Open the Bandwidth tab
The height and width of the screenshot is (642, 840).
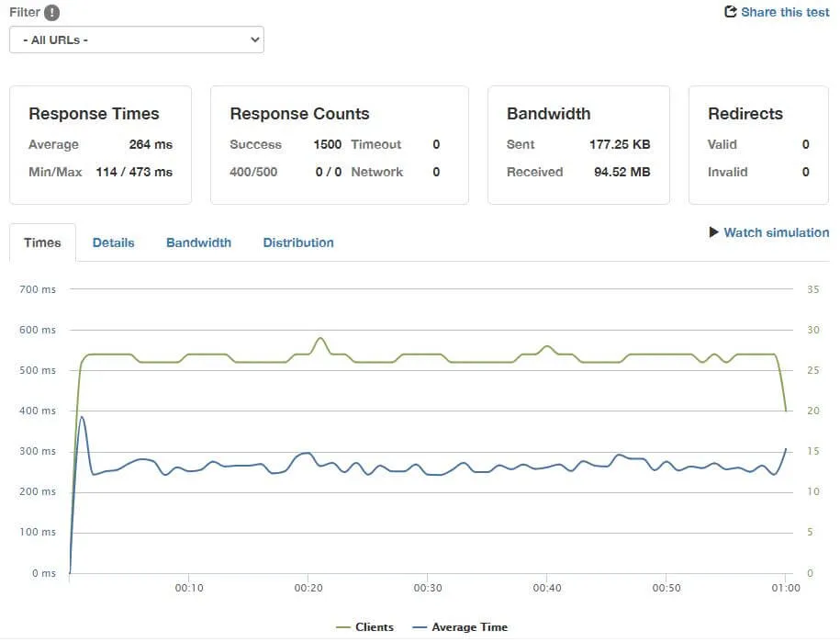pyautogui.click(x=198, y=242)
